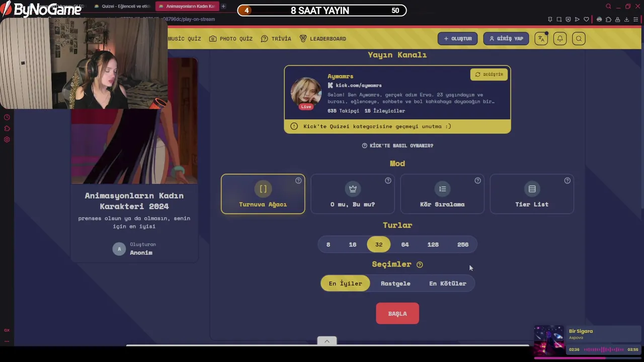644x362 pixels.
Task: Choose 256 rounds
Action: (x=463, y=245)
